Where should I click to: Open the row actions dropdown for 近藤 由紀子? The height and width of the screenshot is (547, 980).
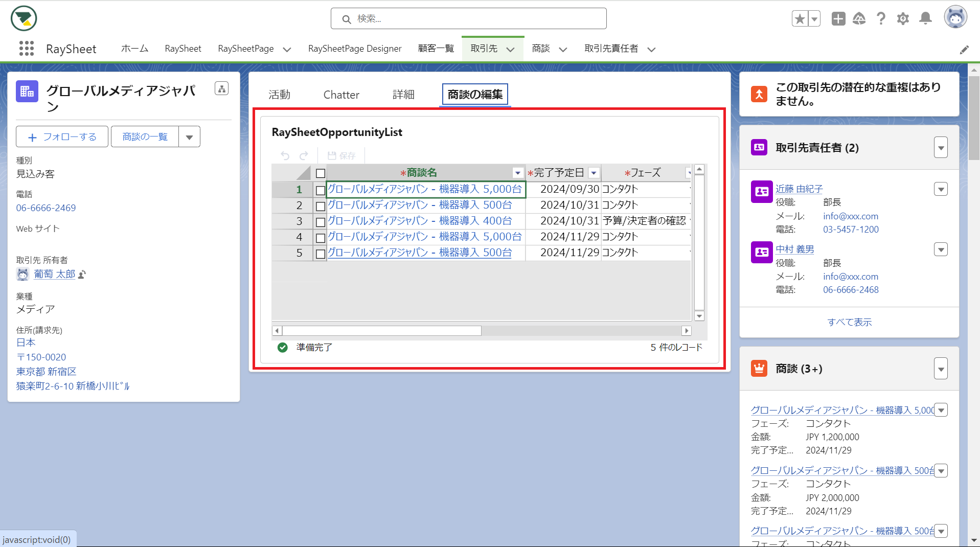click(x=941, y=189)
